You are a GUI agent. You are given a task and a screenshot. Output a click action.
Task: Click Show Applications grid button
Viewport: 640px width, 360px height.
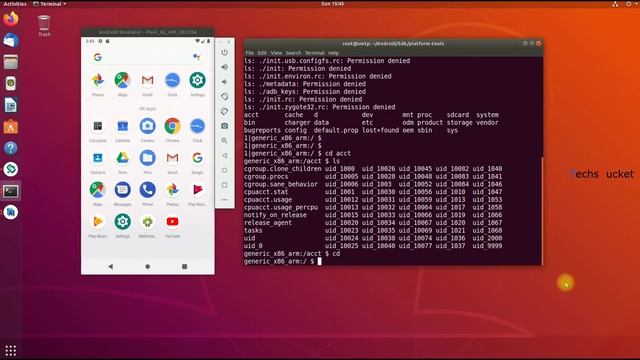11,350
